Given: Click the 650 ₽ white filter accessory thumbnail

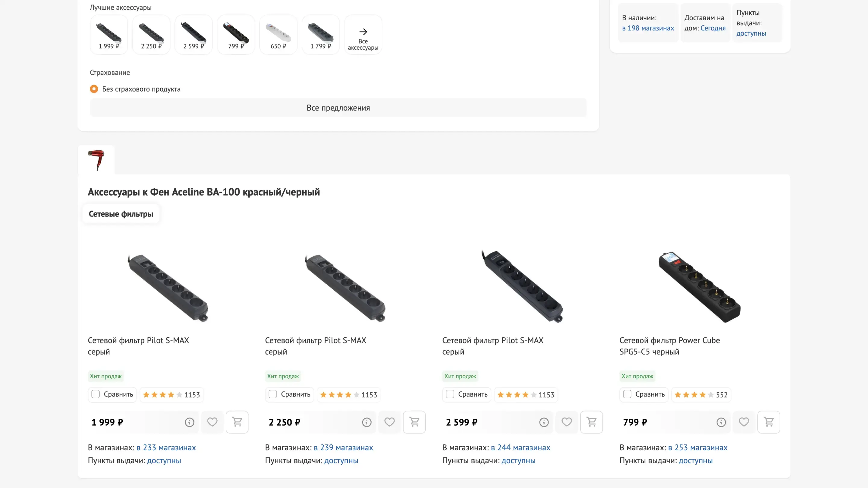Looking at the screenshot, I should [x=278, y=35].
